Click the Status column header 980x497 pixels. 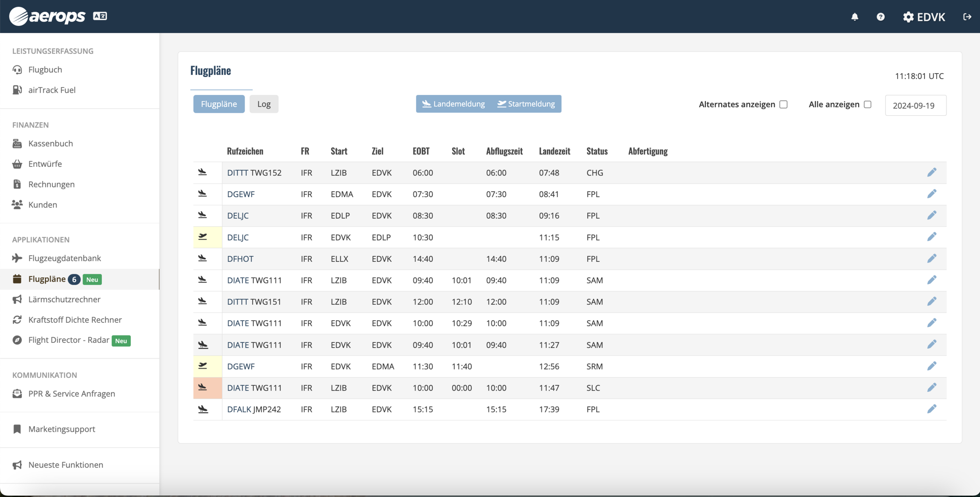[x=597, y=151]
